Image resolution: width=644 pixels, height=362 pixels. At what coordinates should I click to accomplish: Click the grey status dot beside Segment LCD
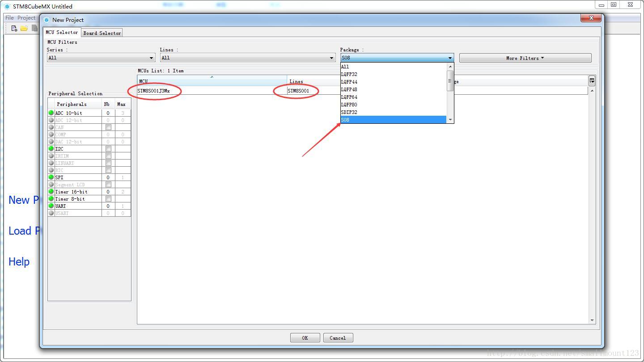51,185
